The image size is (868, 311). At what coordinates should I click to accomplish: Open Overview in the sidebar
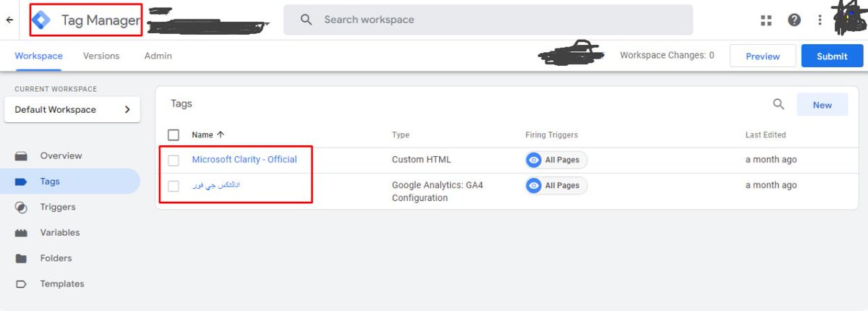[x=61, y=156]
